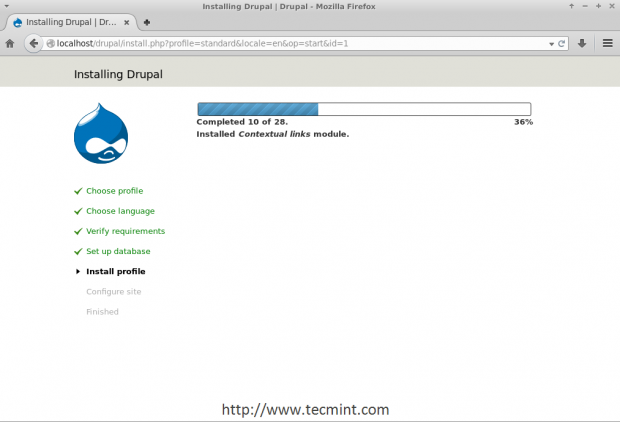The height and width of the screenshot is (422, 620).
Task: Open the window menu arrow in title bar
Action: [6, 6]
